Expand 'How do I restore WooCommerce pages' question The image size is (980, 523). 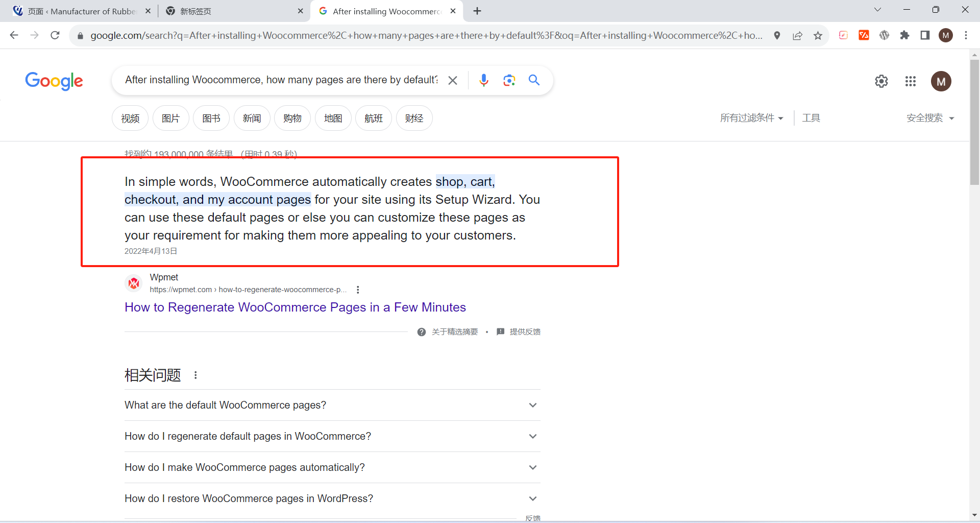point(332,498)
